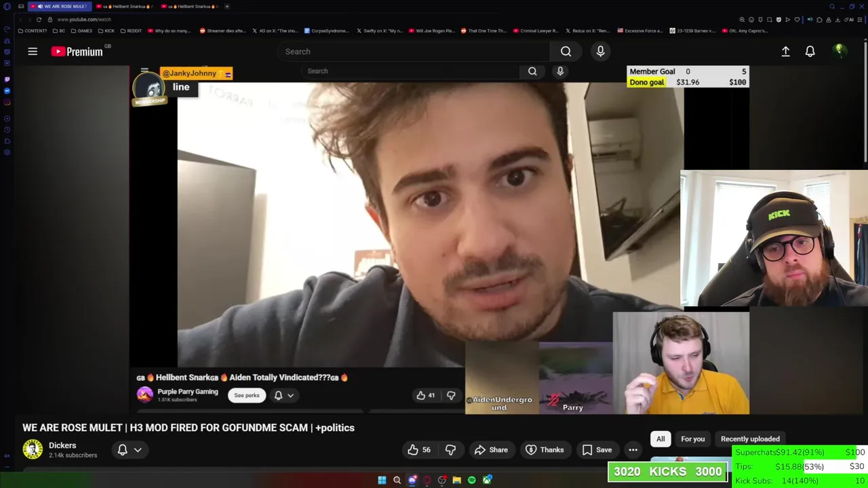The image size is (868, 488).
Task: Open the account avatar menu
Action: (839, 51)
